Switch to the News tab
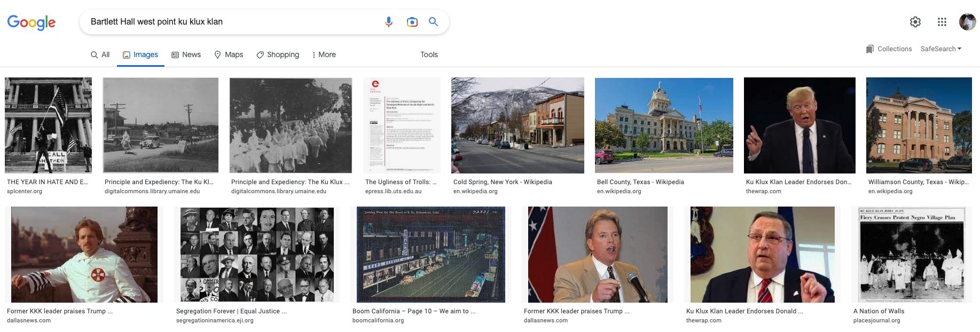The width and height of the screenshot is (980, 332). point(186,54)
